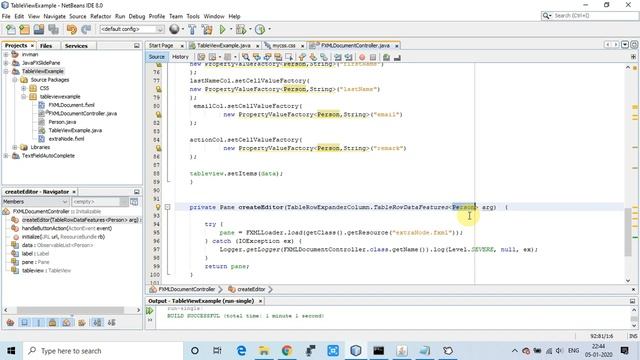This screenshot has height=360, width=640.
Task: Toggle Show Static Members filter in Navigator
Action: (39, 323)
